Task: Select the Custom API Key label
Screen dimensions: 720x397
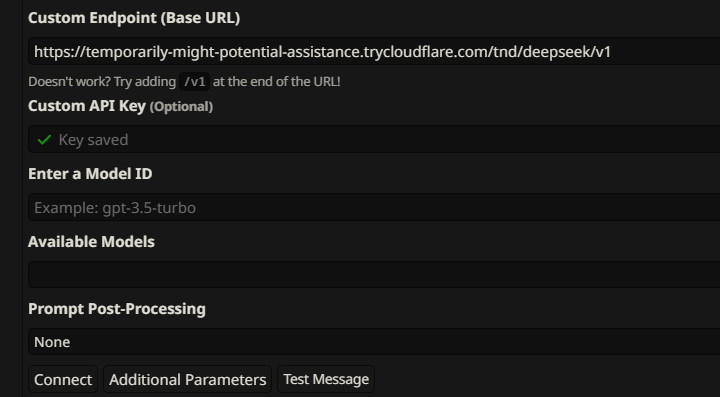Action: tap(87, 106)
